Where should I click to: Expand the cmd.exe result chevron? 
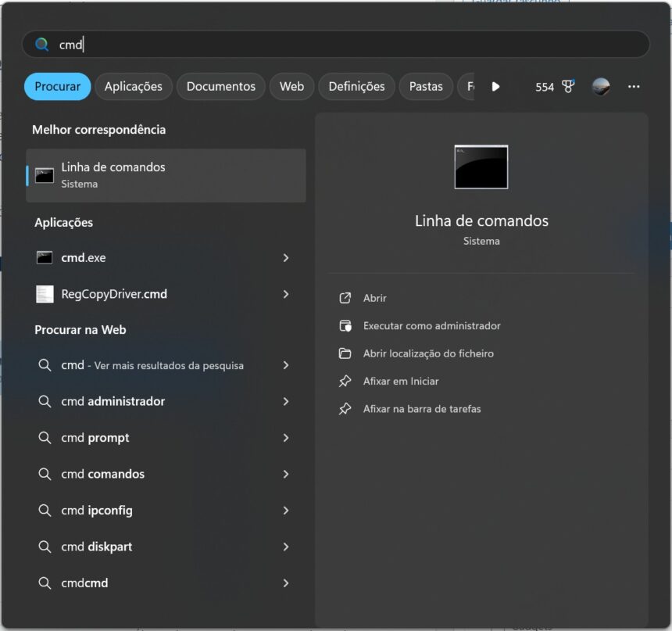286,257
